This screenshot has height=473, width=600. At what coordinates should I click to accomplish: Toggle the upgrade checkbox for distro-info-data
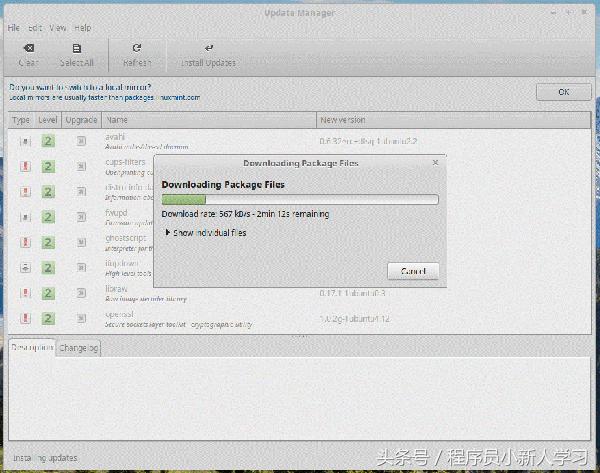[81, 192]
